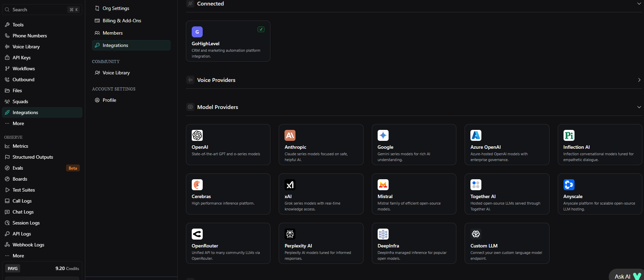The height and width of the screenshot is (280, 644).
Task: Click the Inflection AI Pi icon
Action: pos(569,135)
